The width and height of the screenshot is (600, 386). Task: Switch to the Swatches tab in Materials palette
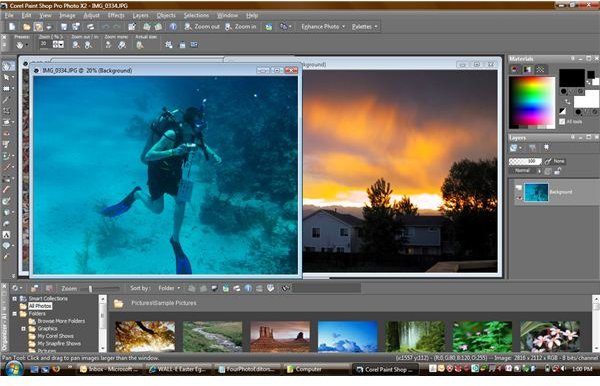click(x=540, y=69)
